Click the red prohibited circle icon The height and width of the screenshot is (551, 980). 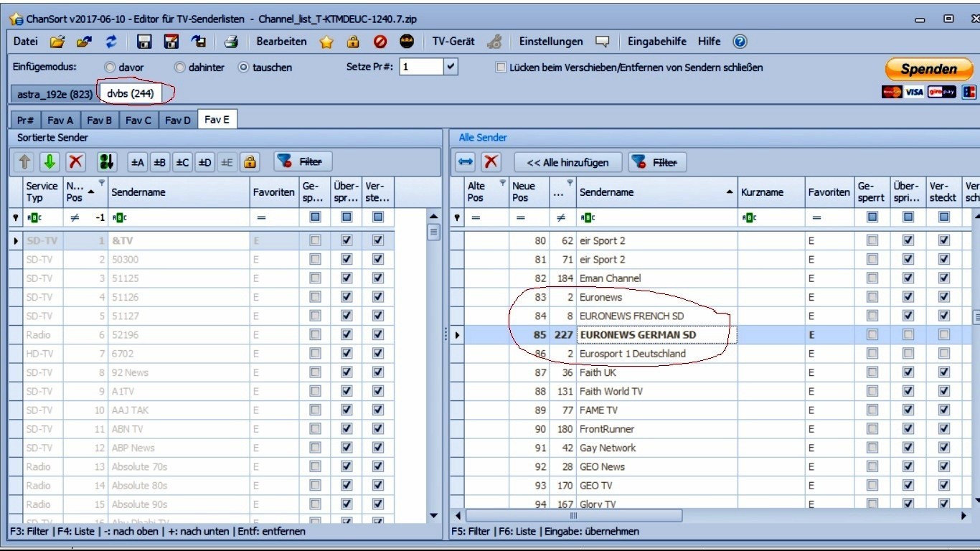coord(380,42)
